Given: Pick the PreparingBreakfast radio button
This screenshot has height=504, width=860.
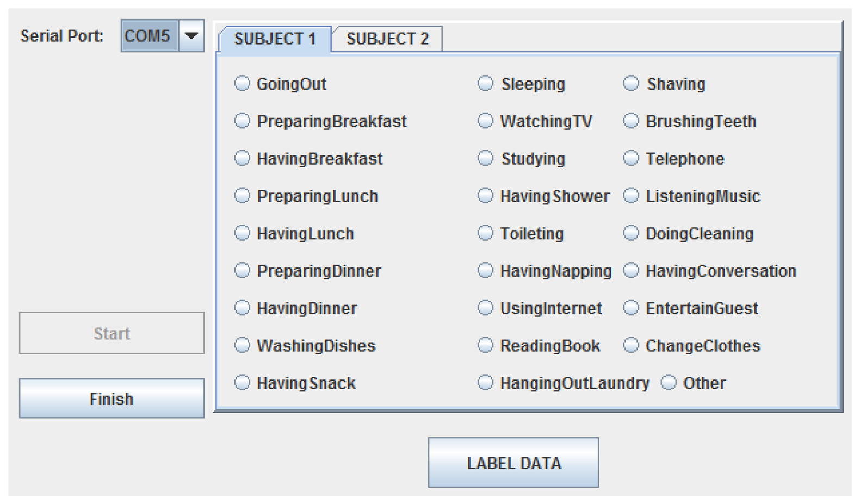Looking at the screenshot, I should (242, 121).
